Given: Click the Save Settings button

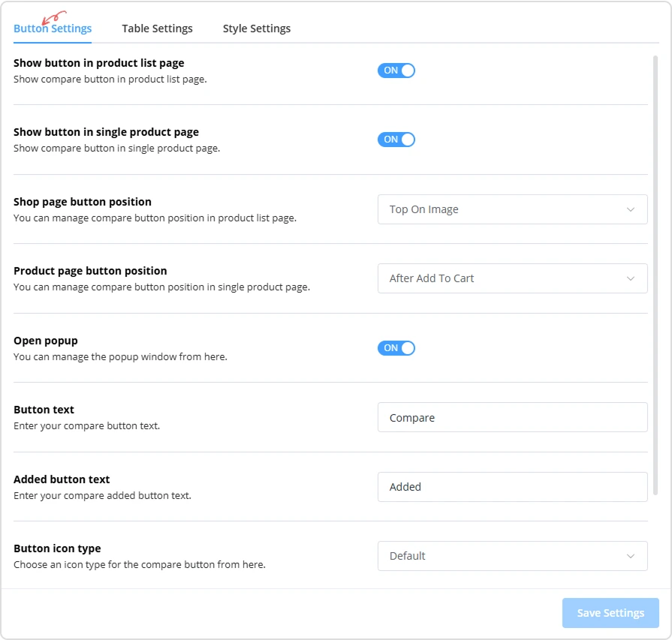Looking at the screenshot, I should pyautogui.click(x=610, y=613).
